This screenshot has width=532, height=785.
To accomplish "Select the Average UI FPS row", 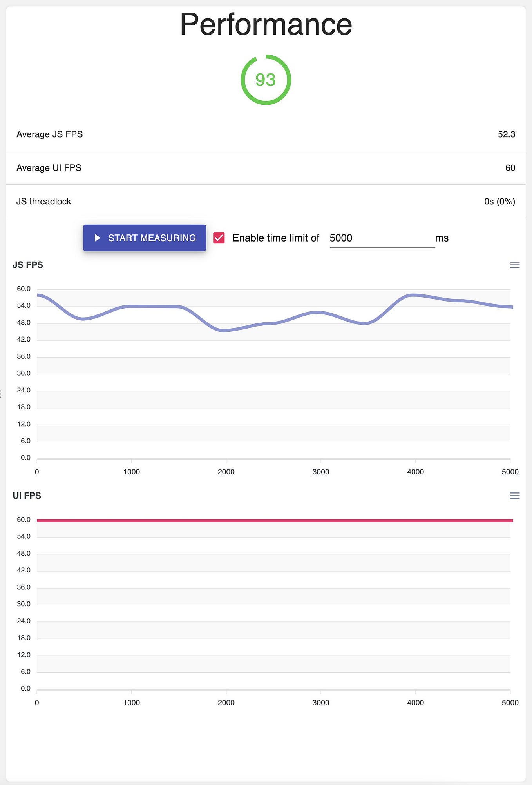I will click(266, 168).
